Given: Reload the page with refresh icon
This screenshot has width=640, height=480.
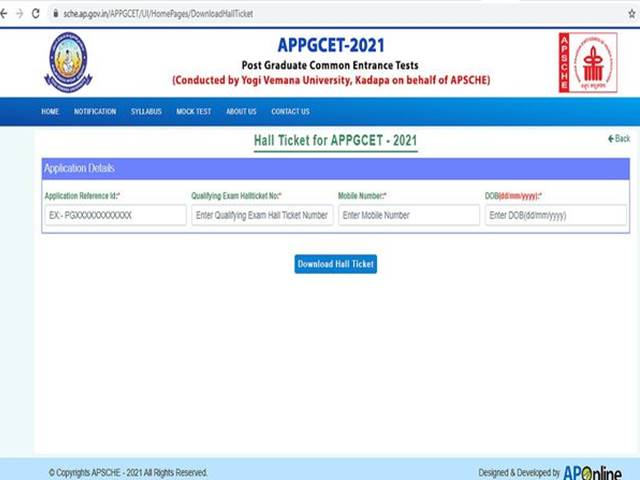Looking at the screenshot, I should (36, 13).
